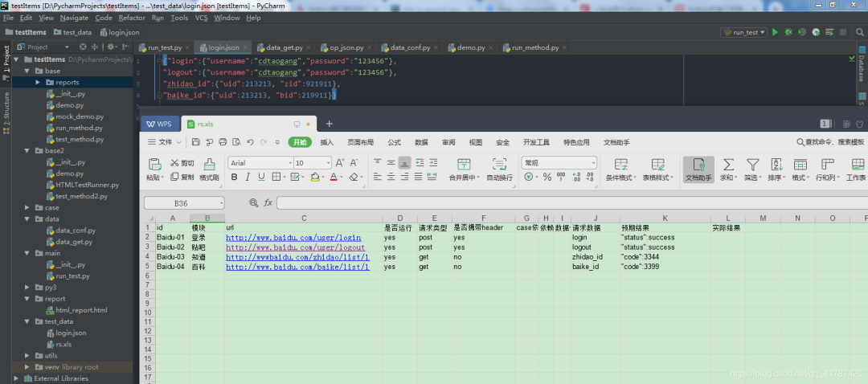Open the baike/list/1 link in C5
Viewport: 868px width, 384px height.
click(298, 267)
